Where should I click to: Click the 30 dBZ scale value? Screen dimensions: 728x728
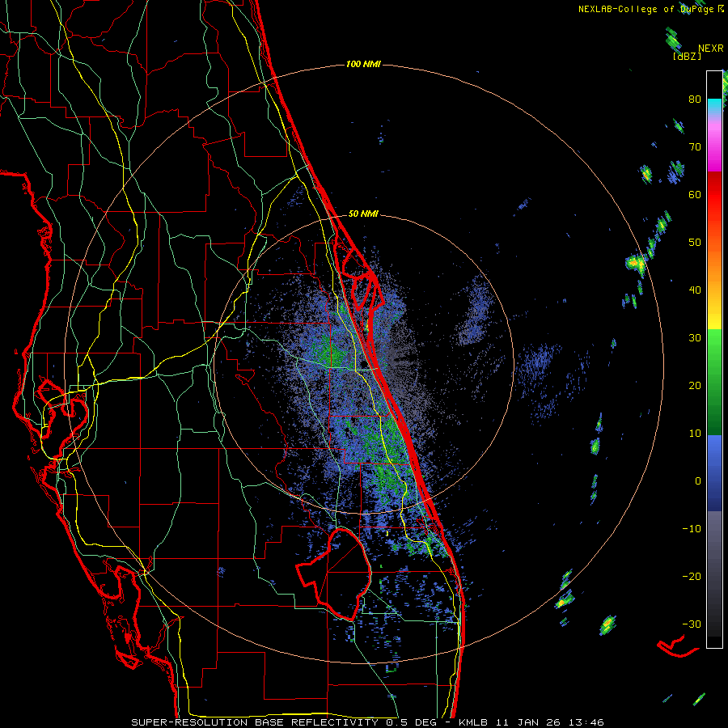(695, 337)
